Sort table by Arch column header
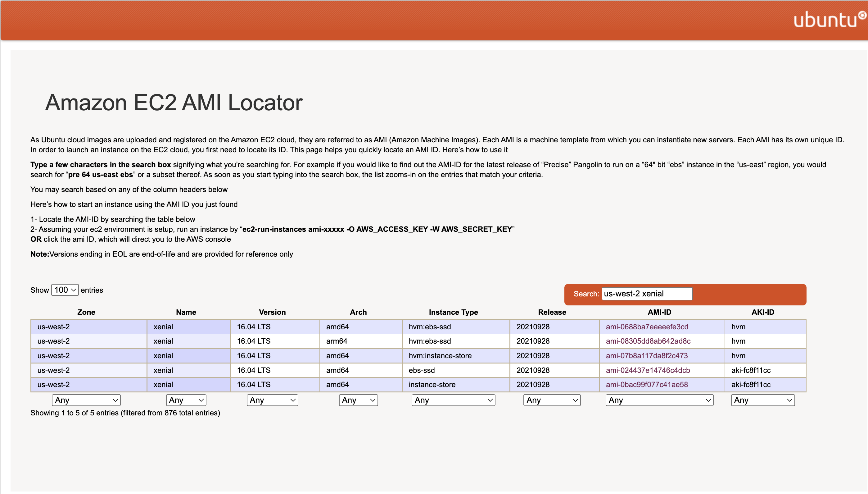The image size is (868, 494). [358, 312]
